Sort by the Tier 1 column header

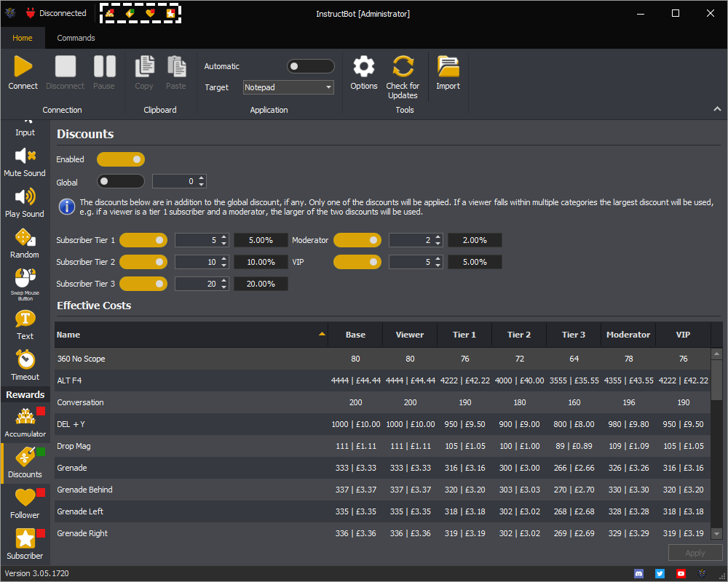pos(464,335)
